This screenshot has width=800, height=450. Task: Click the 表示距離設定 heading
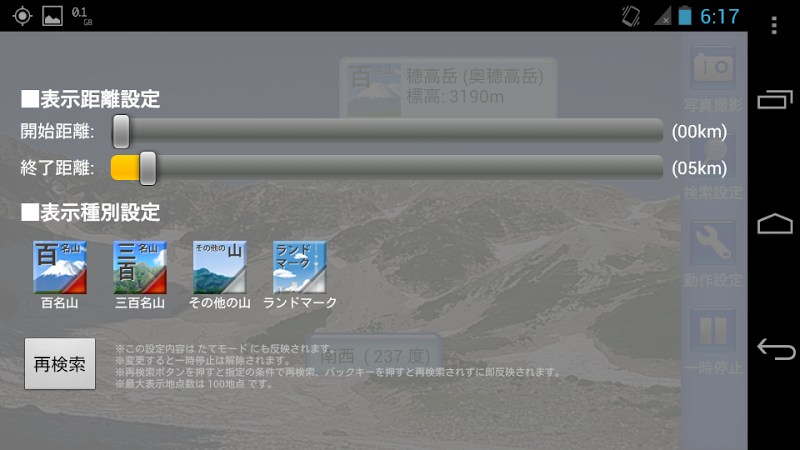pyautogui.click(x=90, y=99)
